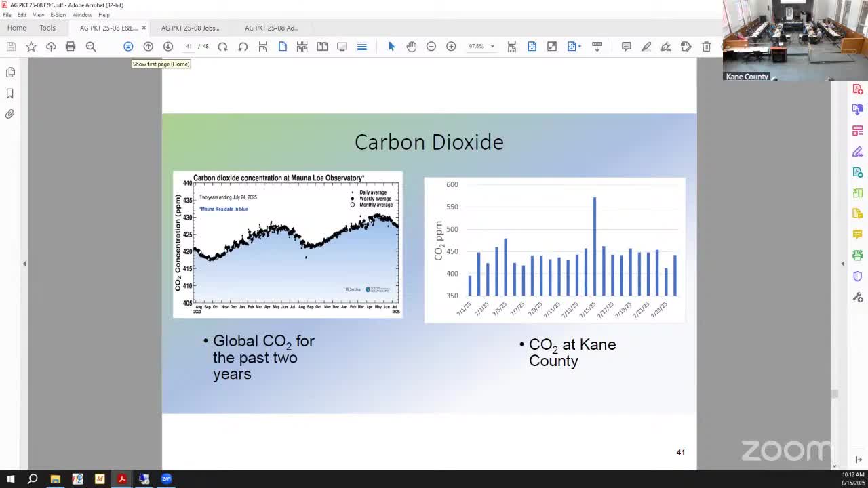Delete page with the trash icon
Viewport: 868px width, 488px height.
coord(706,46)
